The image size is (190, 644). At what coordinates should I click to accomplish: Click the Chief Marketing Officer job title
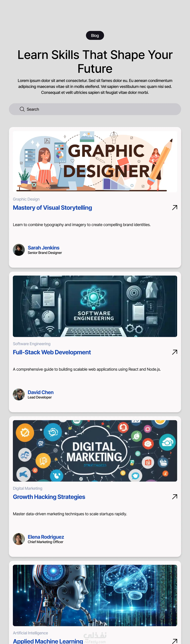coord(45,542)
